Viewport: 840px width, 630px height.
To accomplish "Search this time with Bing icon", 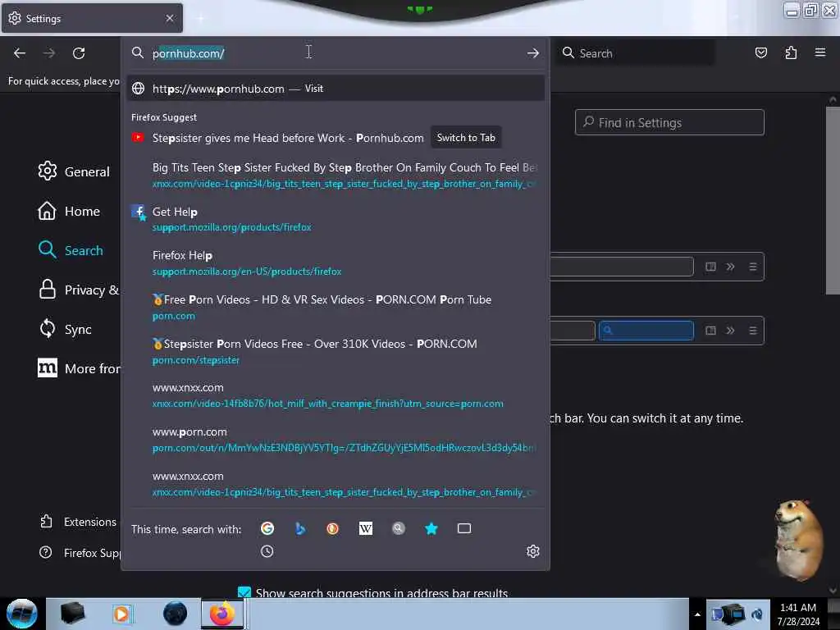I will pyautogui.click(x=300, y=529).
